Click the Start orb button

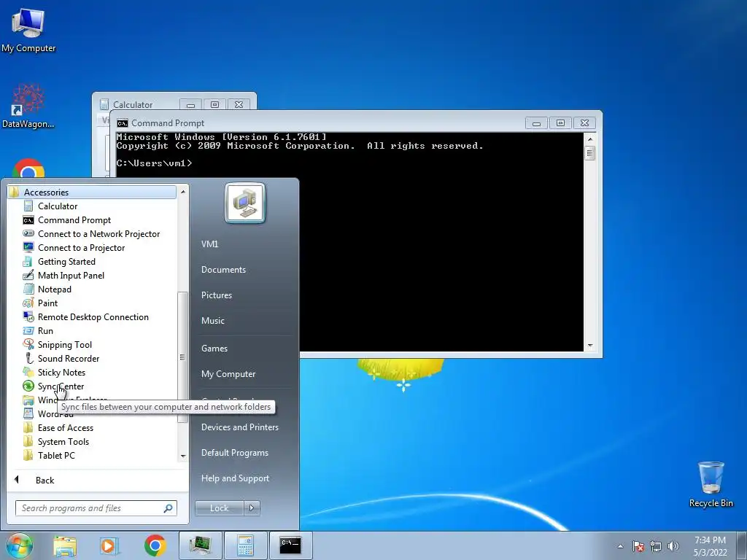20,545
